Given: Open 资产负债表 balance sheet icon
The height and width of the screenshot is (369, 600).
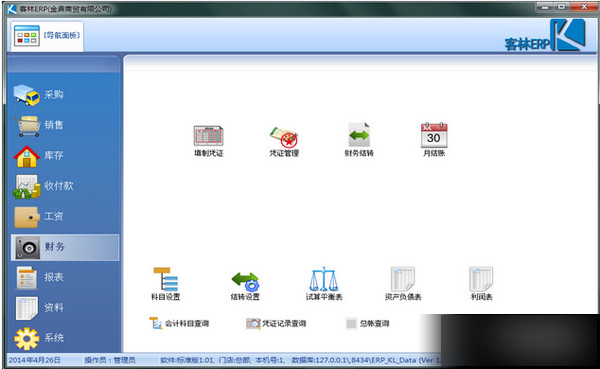Looking at the screenshot, I should [x=403, y=284].
